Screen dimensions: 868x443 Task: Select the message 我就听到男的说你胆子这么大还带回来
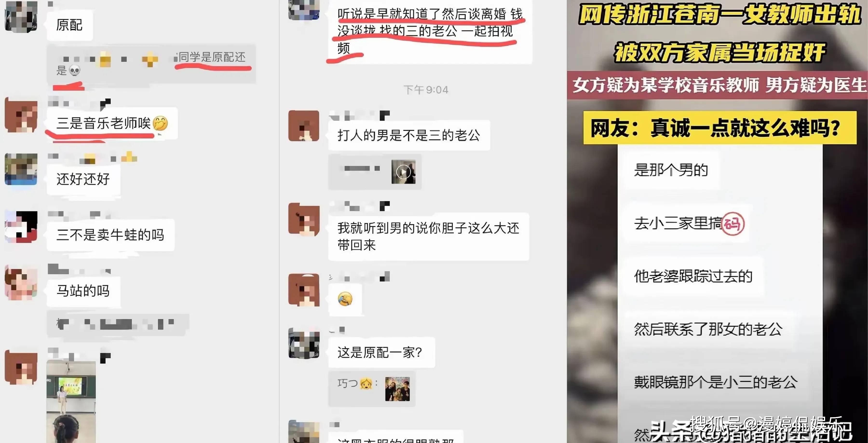(429, 237)
